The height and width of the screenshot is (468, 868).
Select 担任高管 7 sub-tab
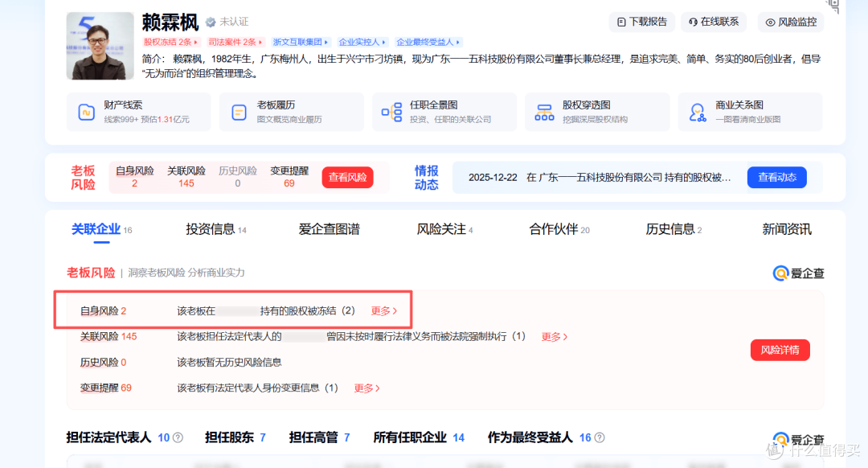point(319,437)
